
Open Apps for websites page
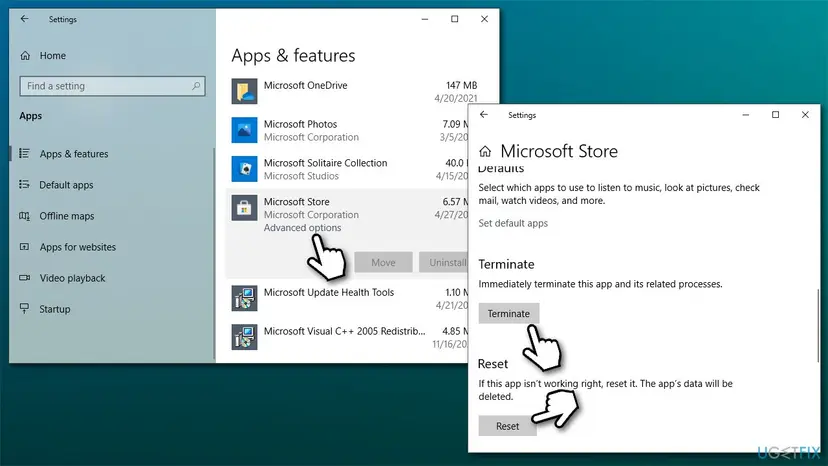tap(78, 247)
